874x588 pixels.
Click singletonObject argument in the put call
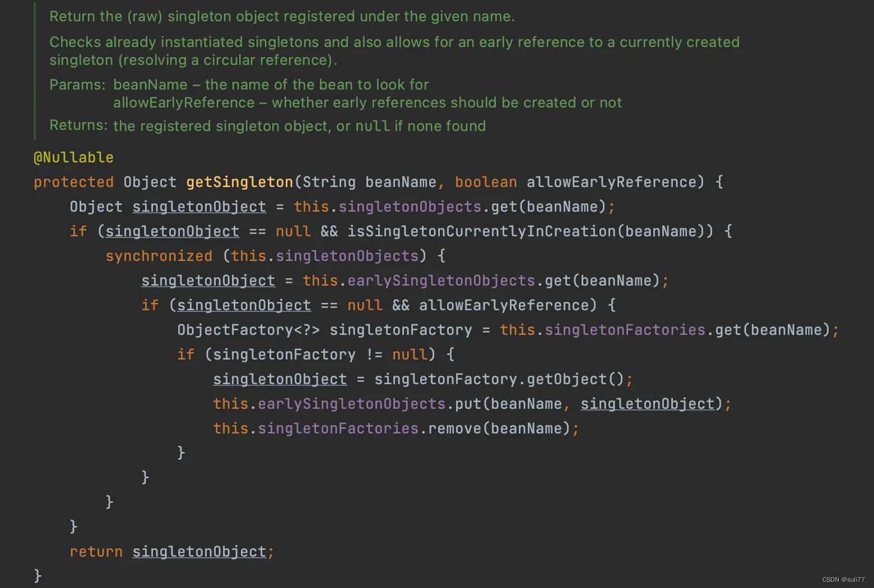pos(647,404)
